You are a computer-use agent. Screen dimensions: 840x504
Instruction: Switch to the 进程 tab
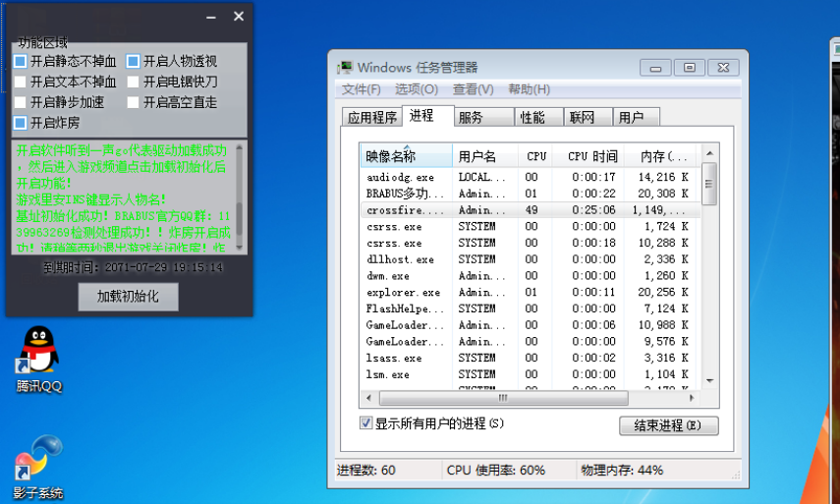coord(427,116)
